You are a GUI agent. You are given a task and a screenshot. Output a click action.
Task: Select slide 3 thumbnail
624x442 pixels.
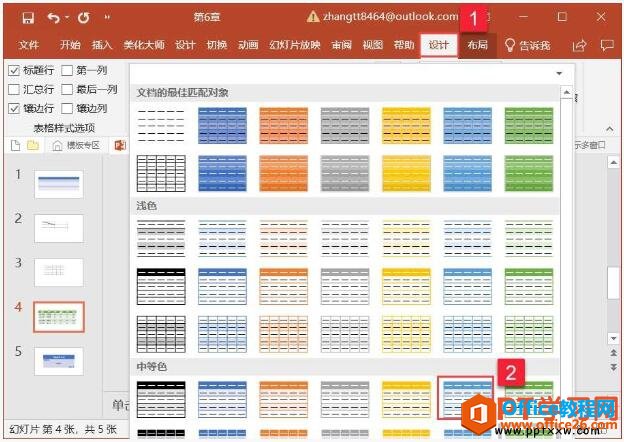[x=59, y=273]
